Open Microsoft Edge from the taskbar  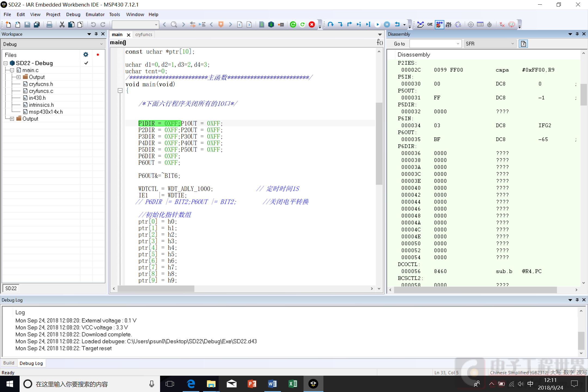[191, 384]
